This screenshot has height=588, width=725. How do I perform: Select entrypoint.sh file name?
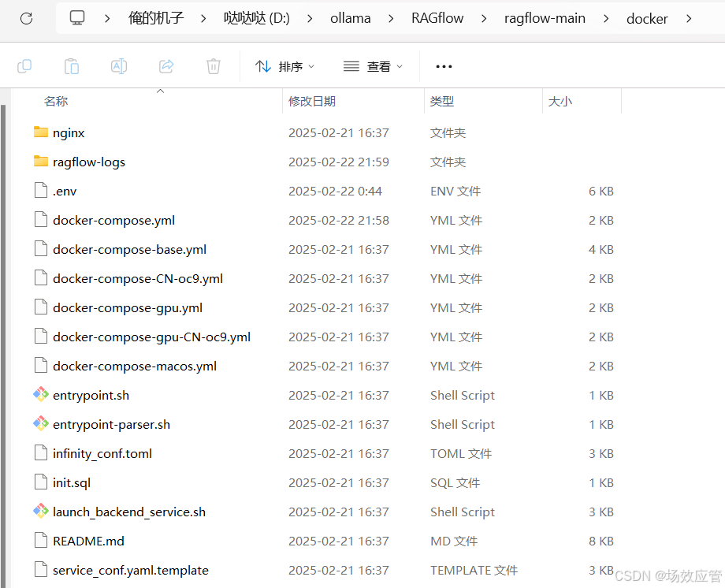pos(91,396)
